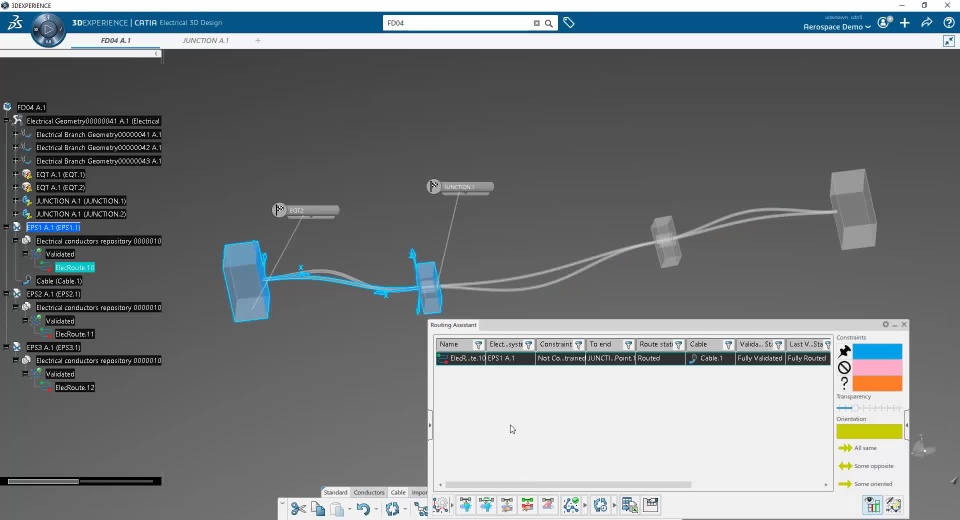This screenshot has width=960, height=520.
Task: Open the To end column filter
Action: tap(628, 345)
